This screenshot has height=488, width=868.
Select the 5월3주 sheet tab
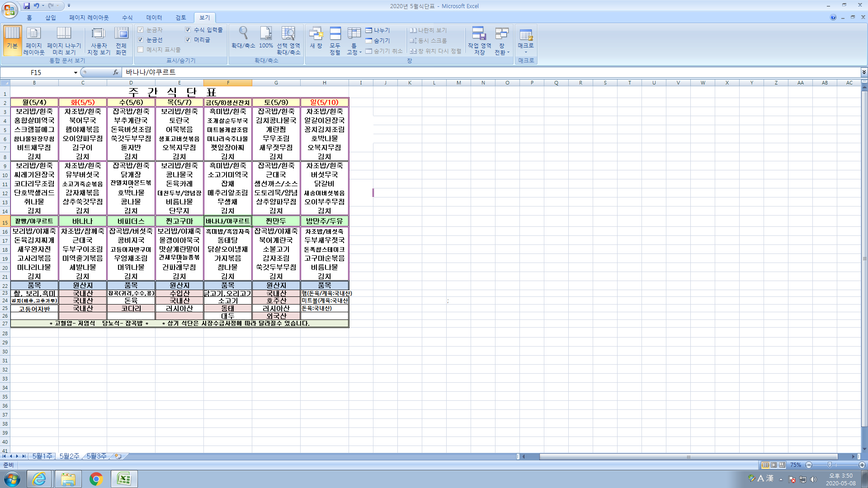pyautogui.click(x=96, y=456)
